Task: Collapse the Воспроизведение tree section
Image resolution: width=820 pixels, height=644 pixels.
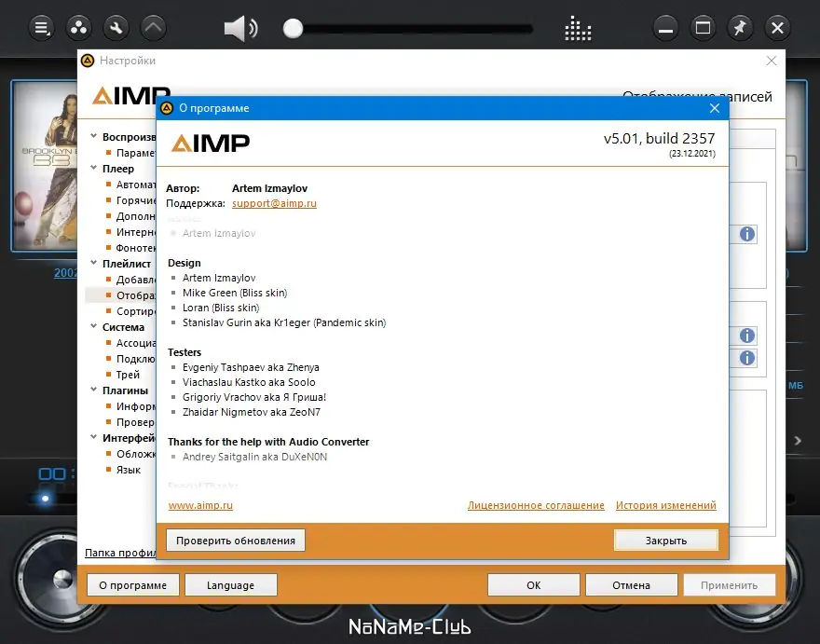Action: [x=93, y=136]
